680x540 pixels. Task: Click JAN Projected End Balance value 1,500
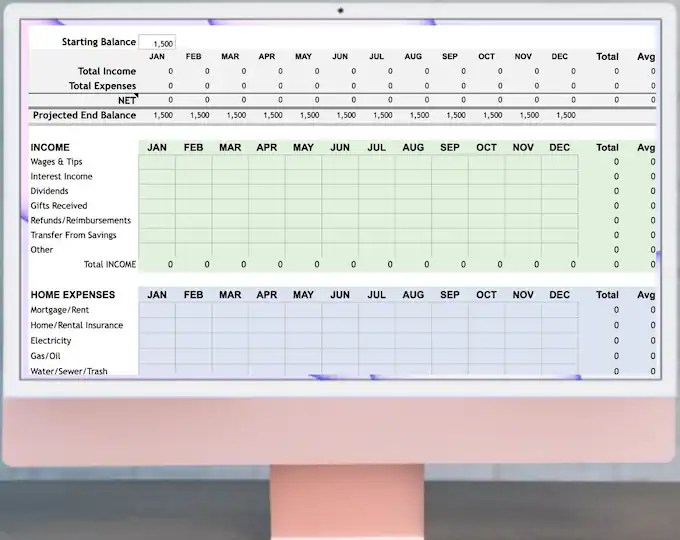click(163, 115)
